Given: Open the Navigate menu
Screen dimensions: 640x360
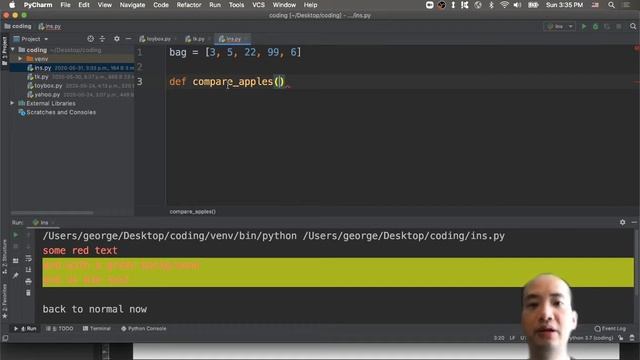Looking at the screenshot, I should pos(132,5).
